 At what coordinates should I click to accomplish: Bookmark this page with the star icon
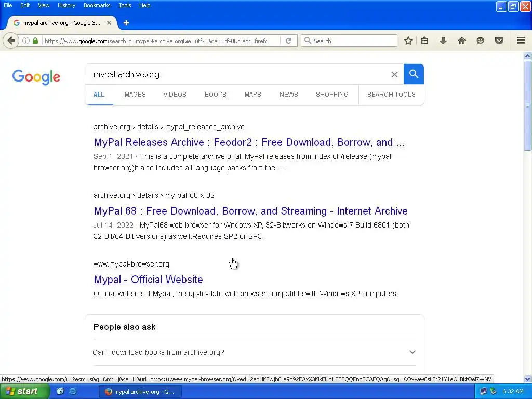click(408, 41)
